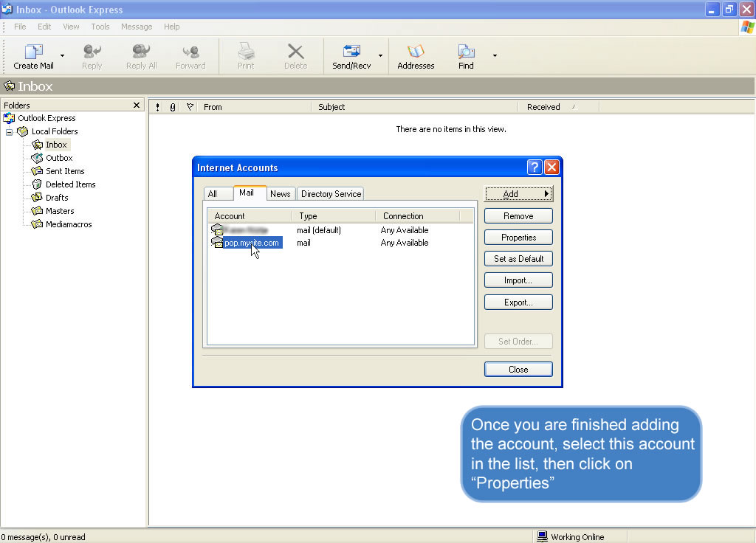Image resolution: width=756 pixels, height=543 pixels.
Task: Click the Set as Default button
Action: pos(518,259)
